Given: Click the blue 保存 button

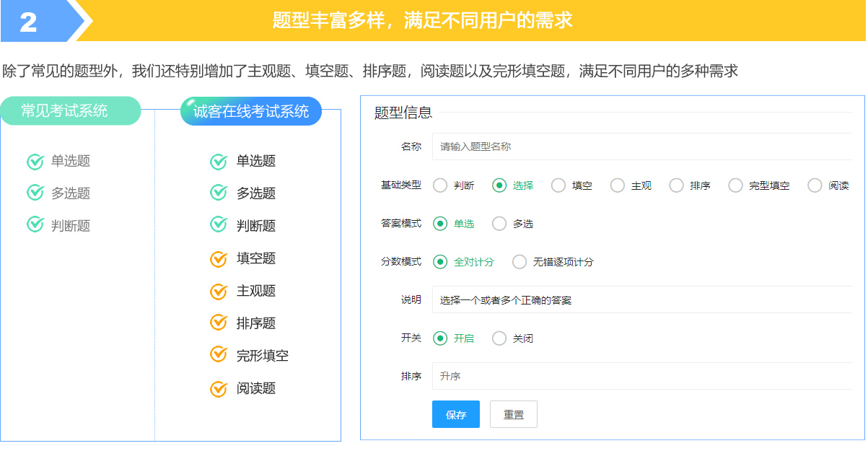Looking at the screenshot, I should point(456,414).
